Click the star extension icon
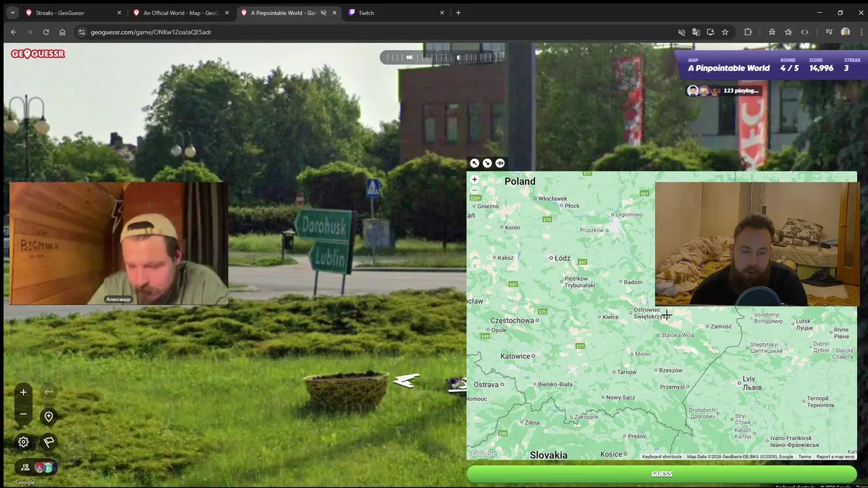This screenshot has width=868, height=488. pos(788,32)
